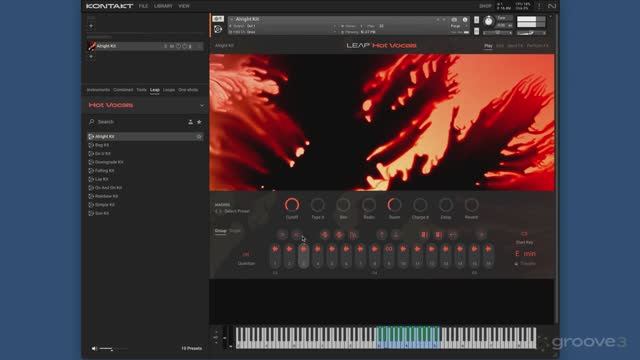Click the Reverb macro knob
640x360 pixels.
click(x=471, y=204)
